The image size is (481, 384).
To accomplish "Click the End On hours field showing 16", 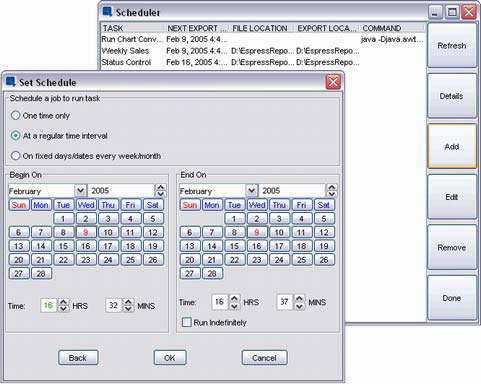I will pyautogui.click(x=220, y=302).
